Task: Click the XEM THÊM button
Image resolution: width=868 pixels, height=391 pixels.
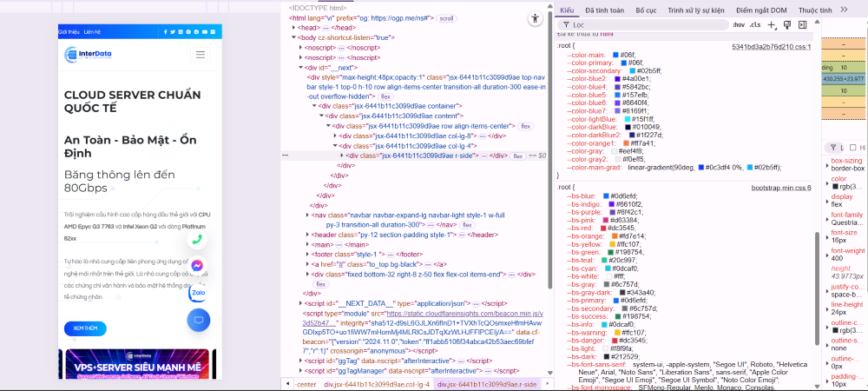Action: pyautogui.click(x=85, y=328)
